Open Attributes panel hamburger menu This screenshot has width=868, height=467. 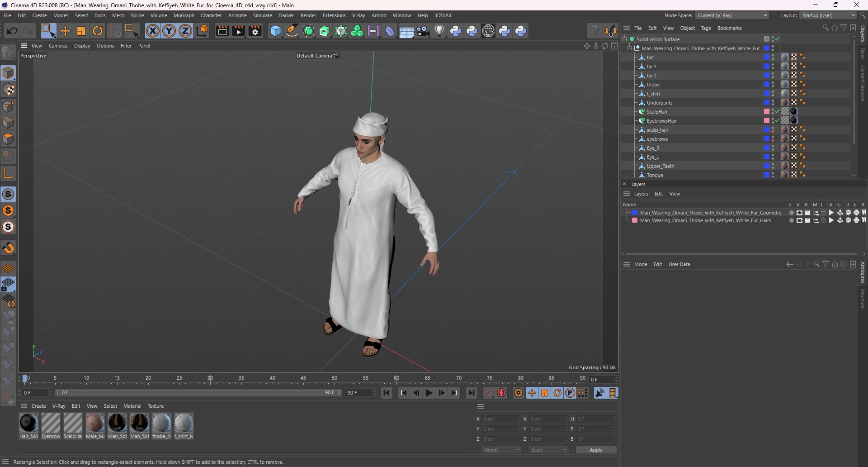point(627,264)
